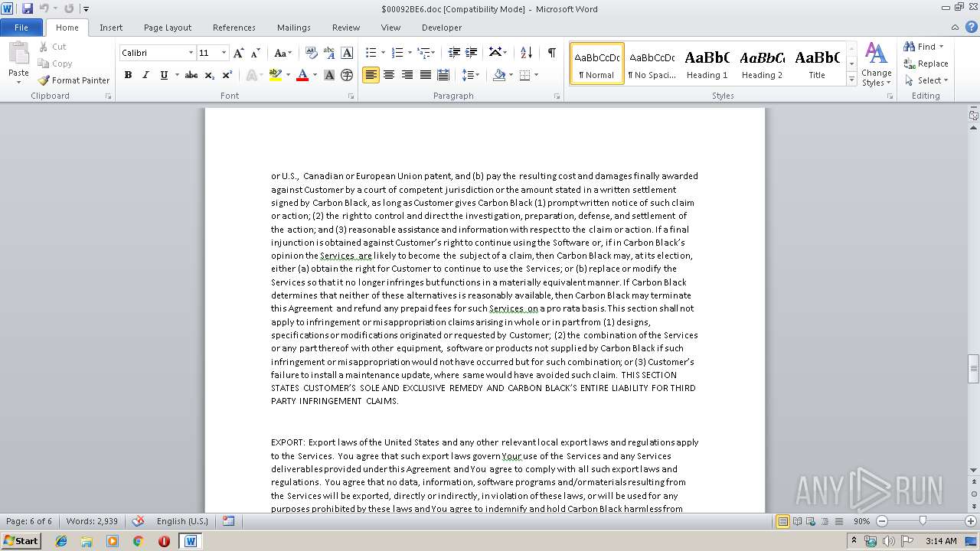Screen dimensions: 980x551
Task: Click the Shrink Font icon
Action: 256,53
